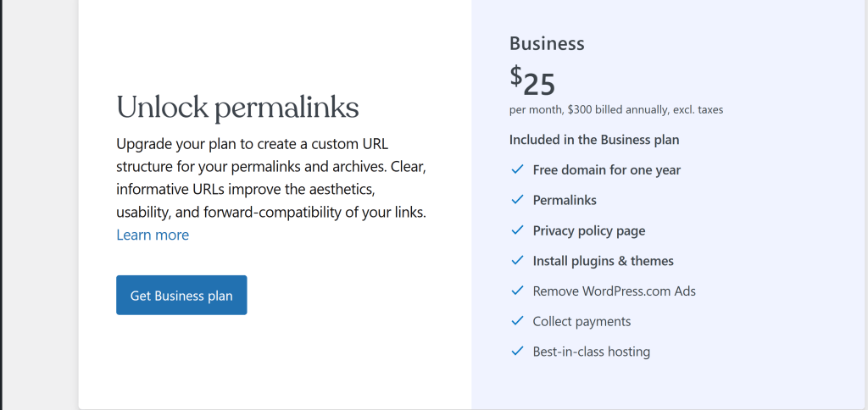Click the Best-in-class hosting text

point(591,352)
